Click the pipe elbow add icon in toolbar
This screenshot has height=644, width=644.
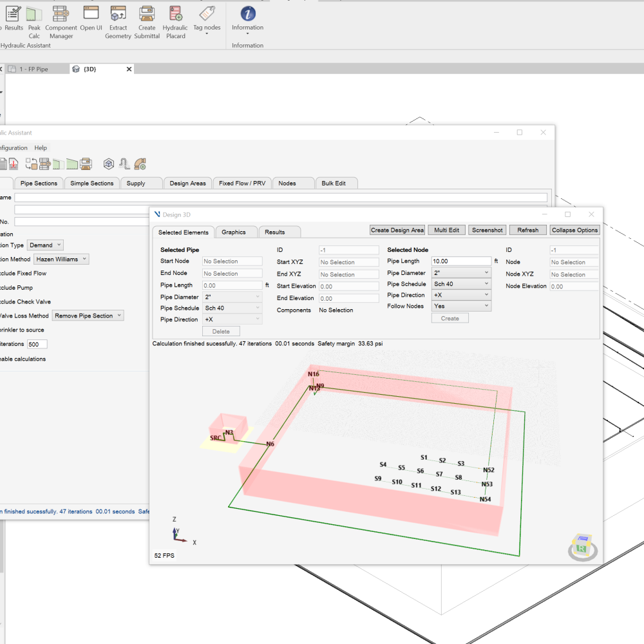(x=140, y=164)
